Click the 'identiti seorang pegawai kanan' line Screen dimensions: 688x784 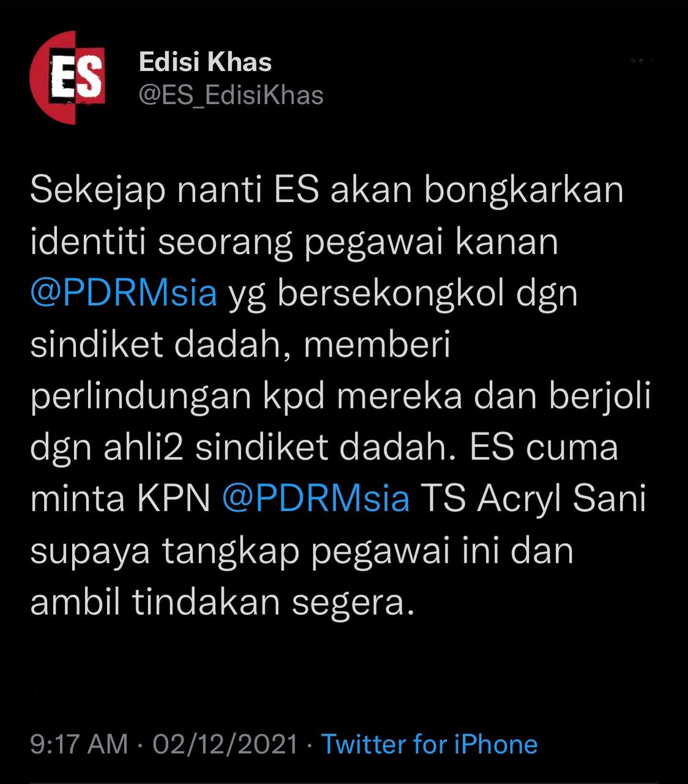click(x=294, y=243)
